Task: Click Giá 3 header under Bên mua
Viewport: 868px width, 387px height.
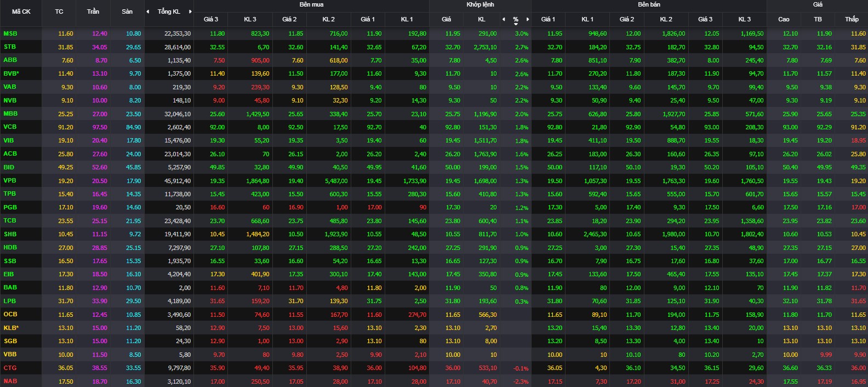Action: tap(211, 19)
